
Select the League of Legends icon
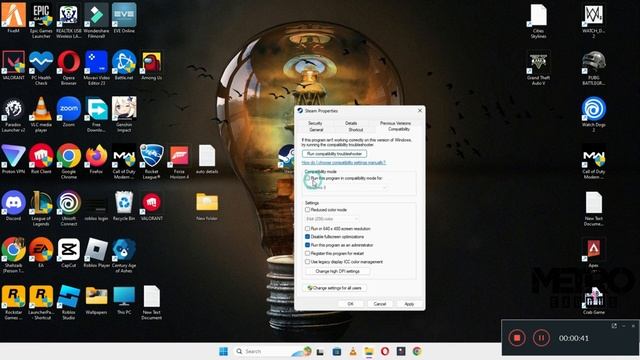point(41,209)
